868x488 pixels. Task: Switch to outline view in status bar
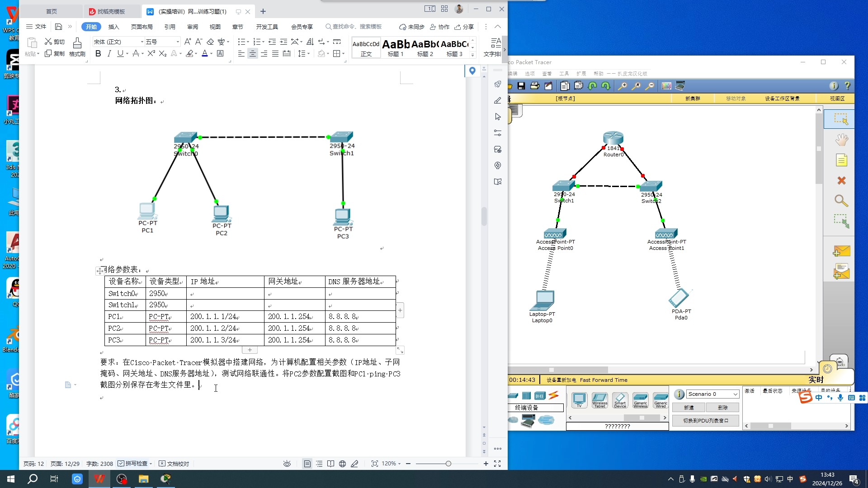click(319, 464)
